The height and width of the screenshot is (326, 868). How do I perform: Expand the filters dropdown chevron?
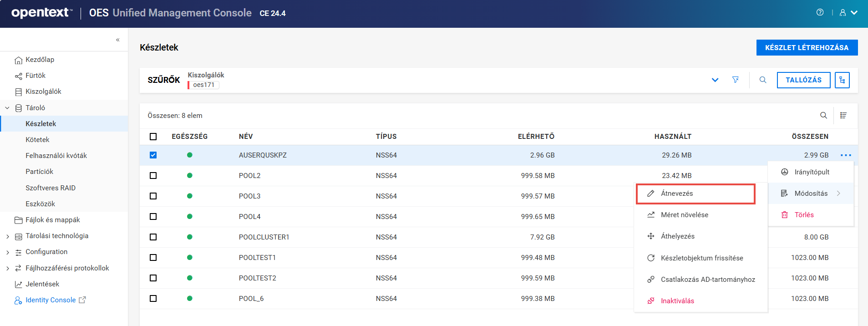(715, 80)
